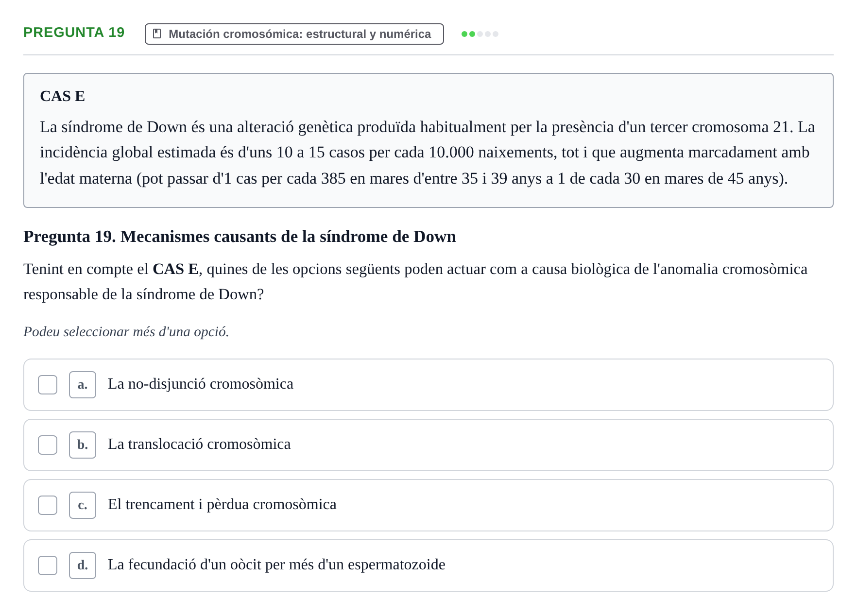Viewport: 857px width, 616px height.
Task: Select the answer text 'El trencament i pèrdua cromosòmica'
Action: click(x=222, y=504)
